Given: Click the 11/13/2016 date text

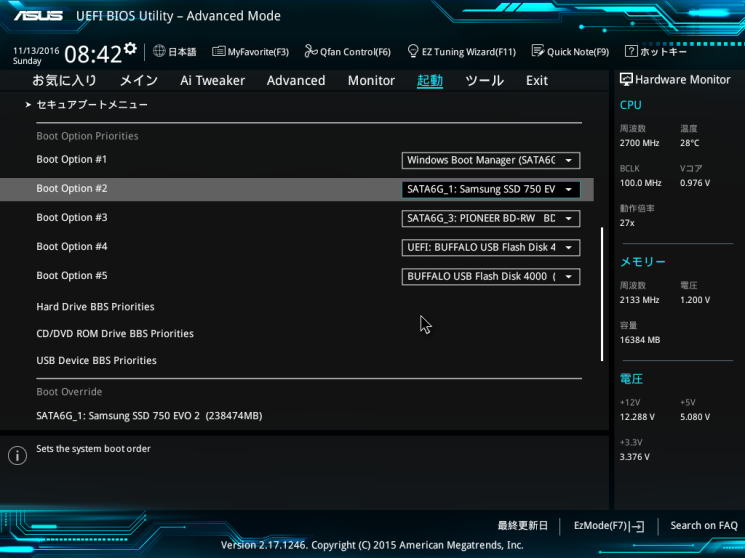Looking at the screenshot, I should pos(36,50).
